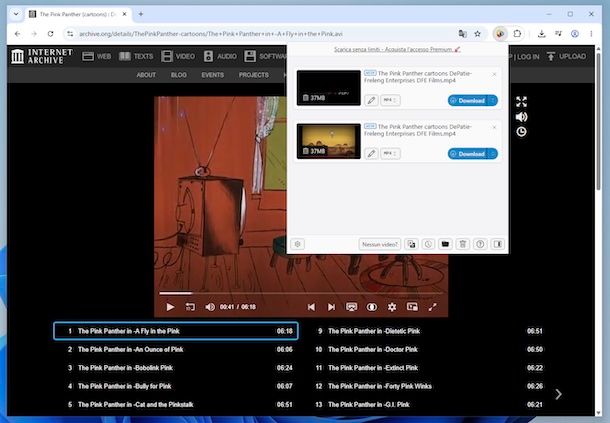This screenshot has height=423, width=610.
Task: Bookmark this page with the star icon
Action: click(x=477, y=34)
